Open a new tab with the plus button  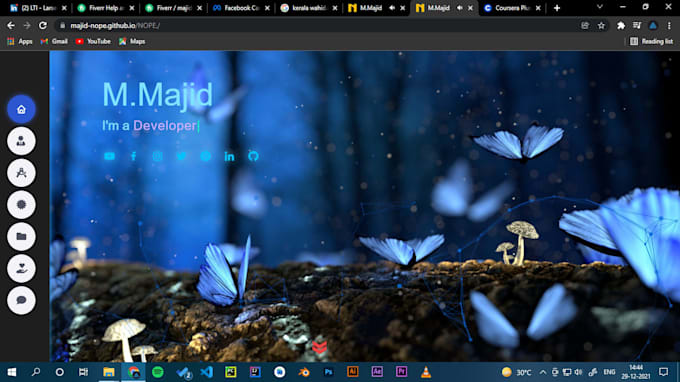557,8
